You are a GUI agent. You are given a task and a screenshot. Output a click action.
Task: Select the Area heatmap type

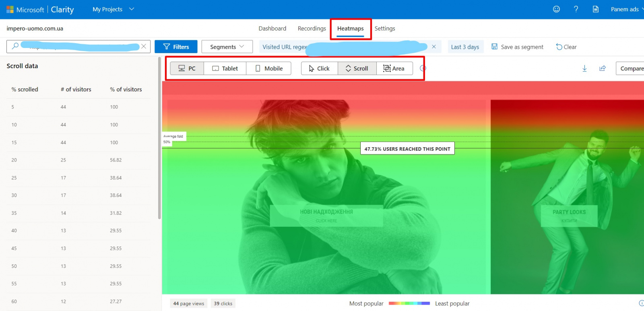394,68
